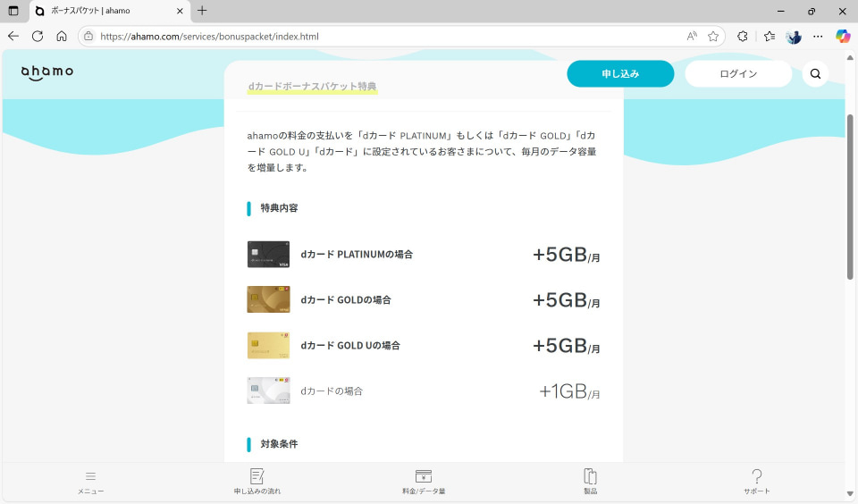Click the dカード PLATINUM card image
The width and height of the screenshot is (858, 504).
pos(268,255)
